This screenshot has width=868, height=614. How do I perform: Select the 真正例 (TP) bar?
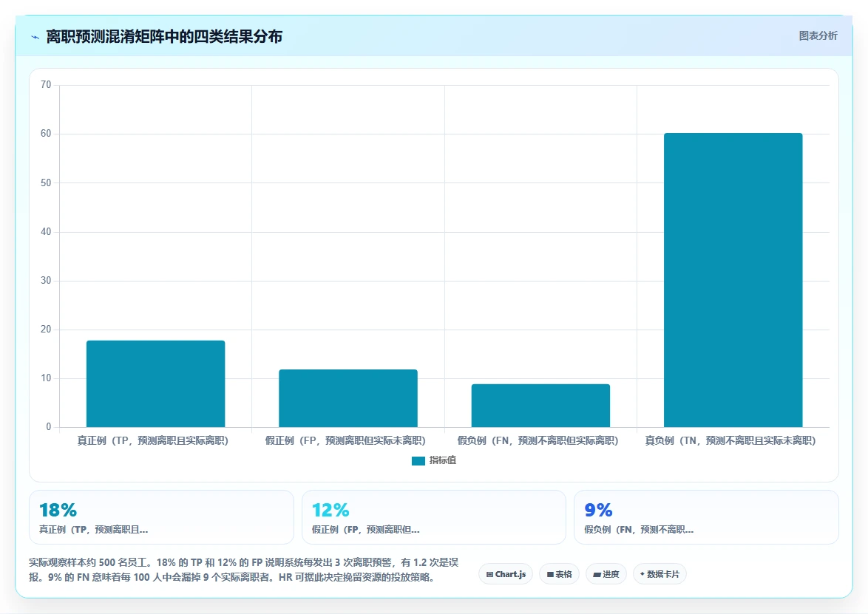155,384
